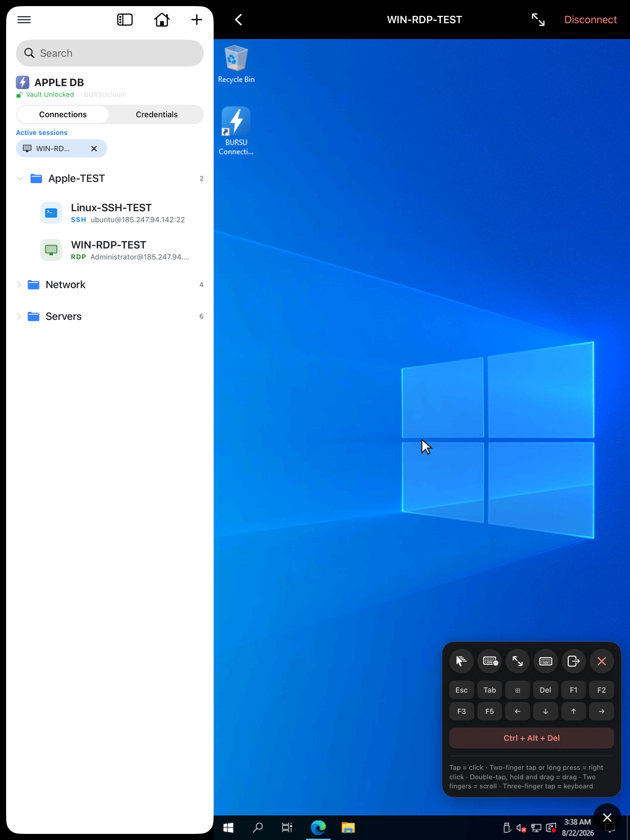Screen dimensions: 630x840
Task: Go to the home screen icon
Action: pos(162,20)
